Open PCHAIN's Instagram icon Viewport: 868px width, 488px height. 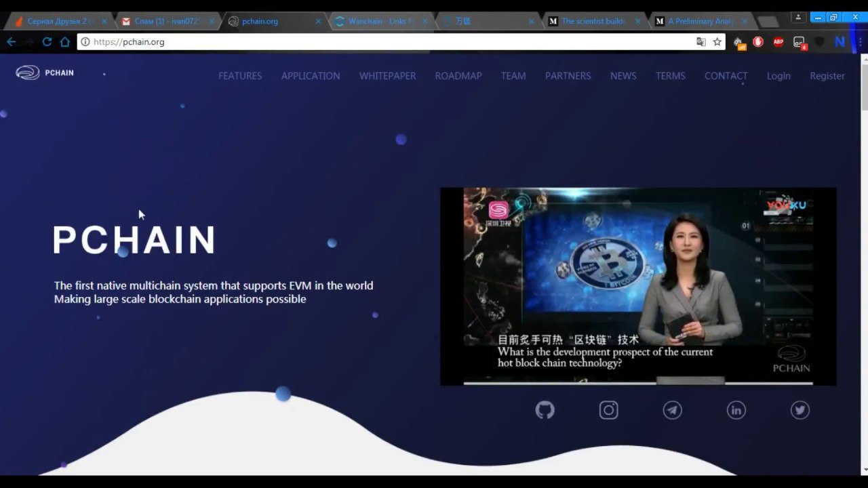608,410
